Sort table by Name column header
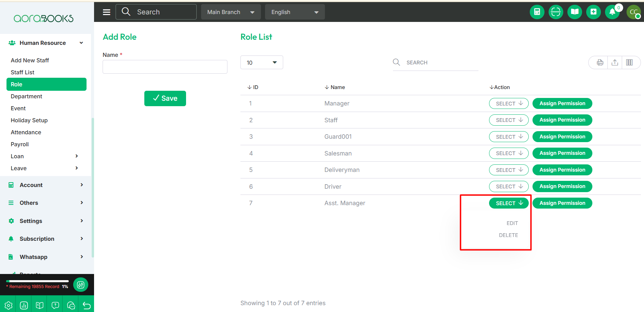Image resolution: width=644 pixels, height=312 pixels. point(334,87)
